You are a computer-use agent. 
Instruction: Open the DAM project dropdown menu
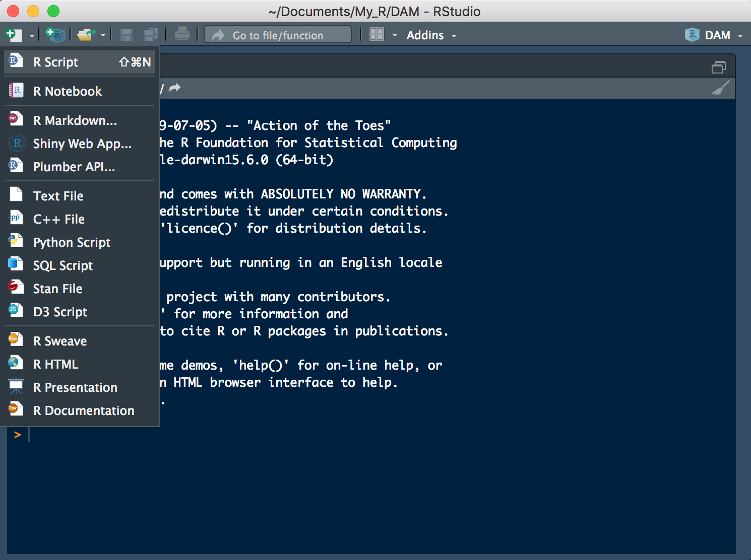[x=717, y=35]
